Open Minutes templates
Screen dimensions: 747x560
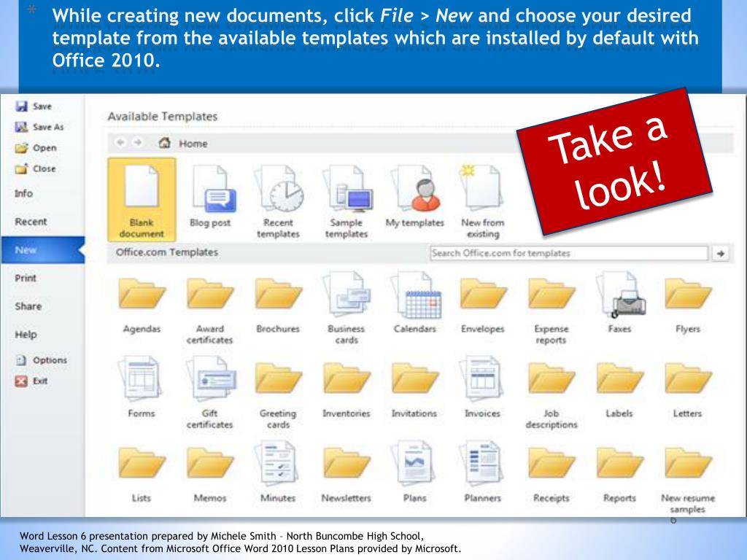pyautogui.click(x=278, y=472)
